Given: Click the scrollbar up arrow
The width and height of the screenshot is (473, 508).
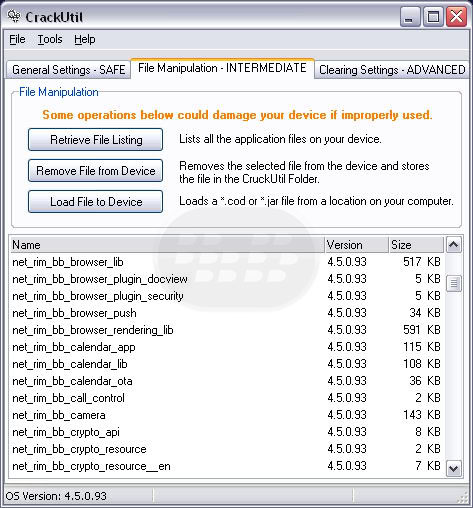Looking at the screenshot, I should [454, 245].
